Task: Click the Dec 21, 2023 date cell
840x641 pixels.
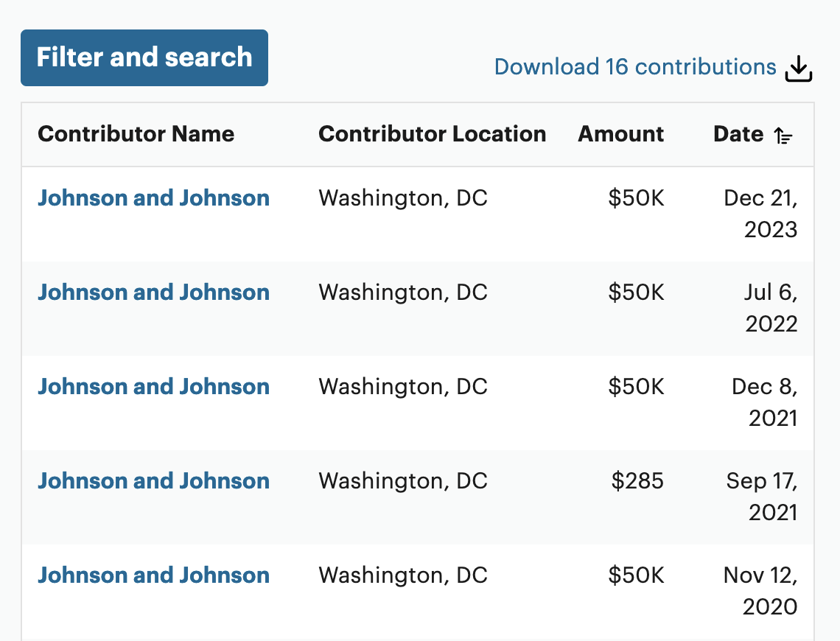Action: point(761,214)
